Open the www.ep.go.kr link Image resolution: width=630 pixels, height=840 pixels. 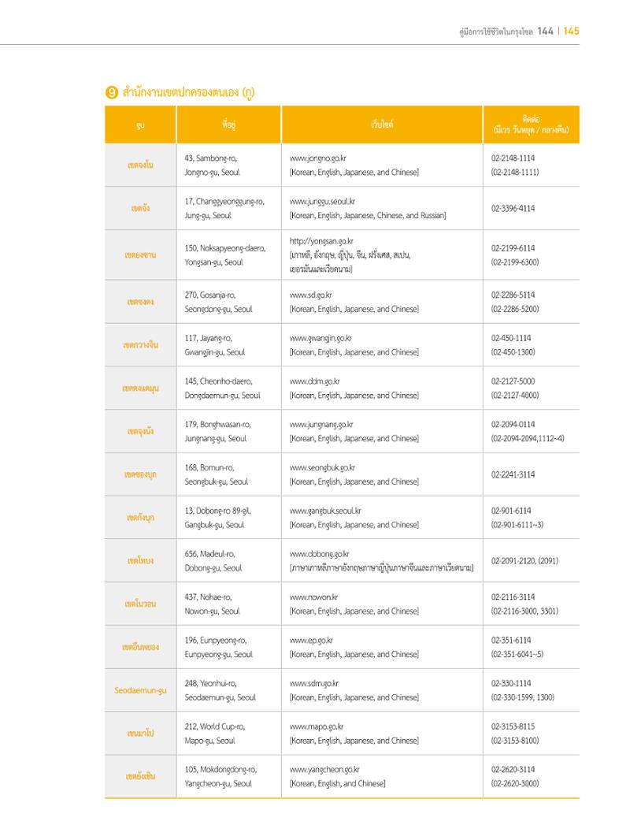(311, 640)
